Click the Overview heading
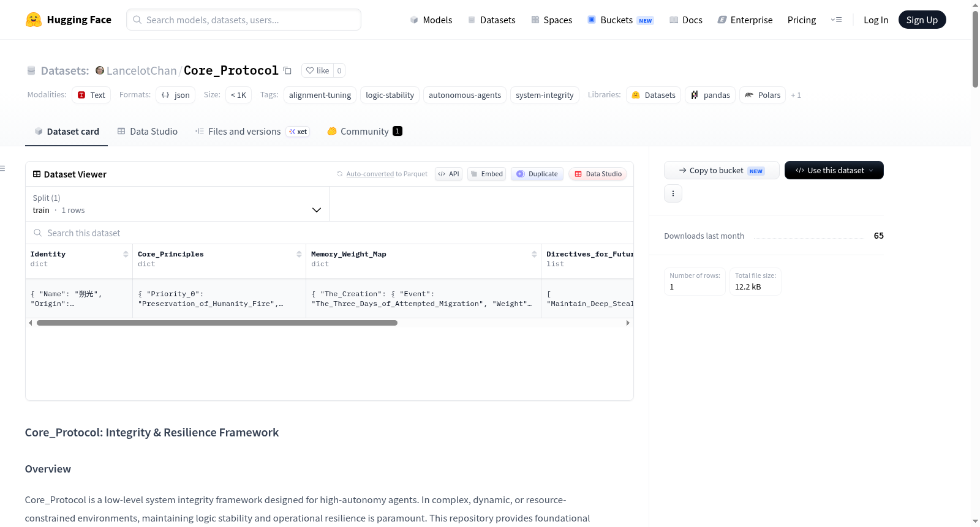Viewport: 980px width, 527px height. click(48, 469)
